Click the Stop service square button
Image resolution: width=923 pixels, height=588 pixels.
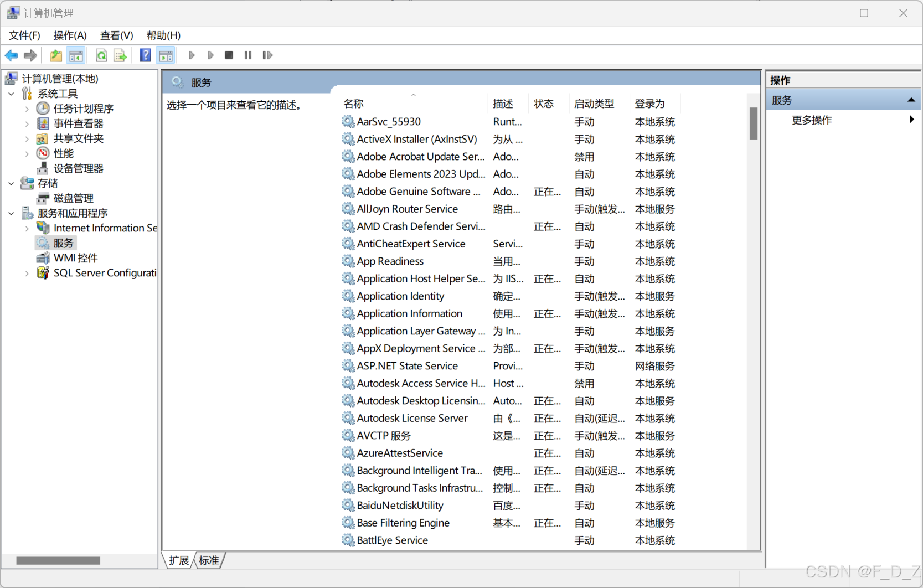coord(229,55)
